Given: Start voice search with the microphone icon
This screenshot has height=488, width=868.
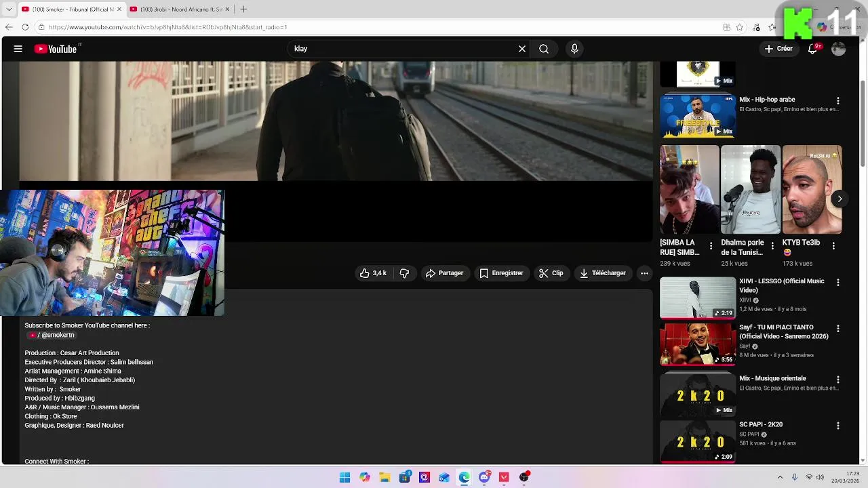Looking at the screenshot, I should click(x=574, y=49).
